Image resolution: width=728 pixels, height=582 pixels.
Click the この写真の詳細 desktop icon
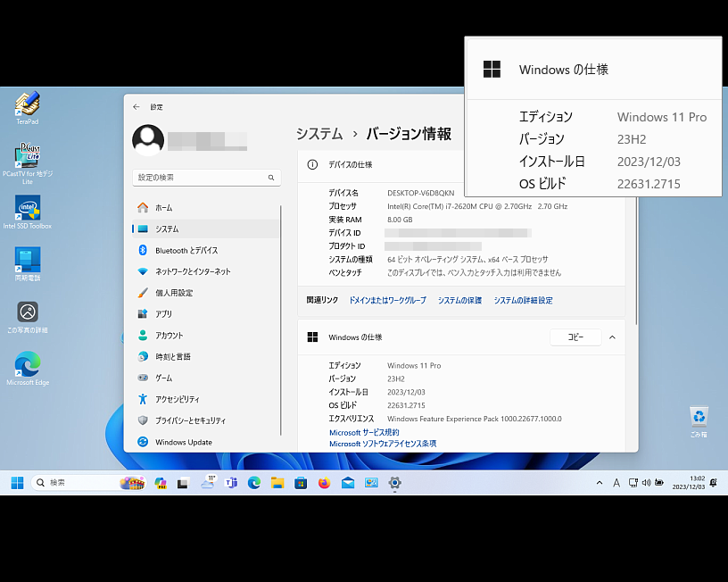(x=28, y=317)
